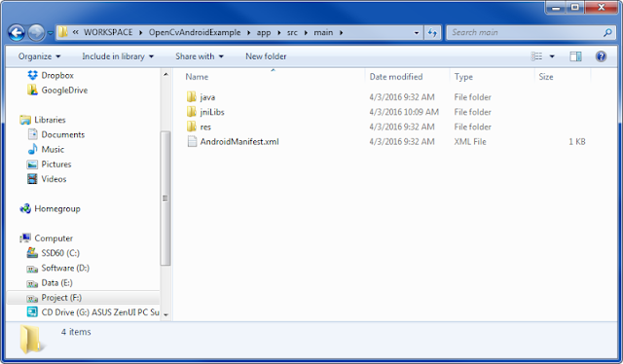Click the search magnifier icon
Screen dimensions: 623x364
(x=607, y=32)
